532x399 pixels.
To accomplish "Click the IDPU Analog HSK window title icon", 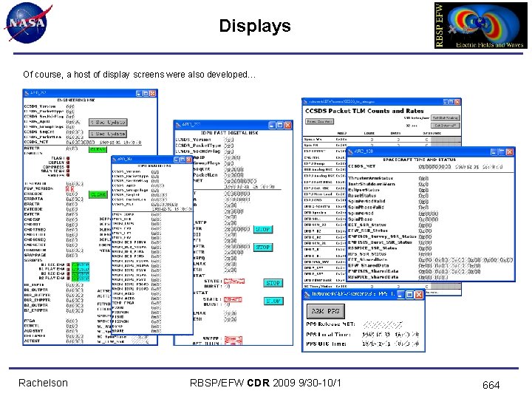I will pos(115,159).
